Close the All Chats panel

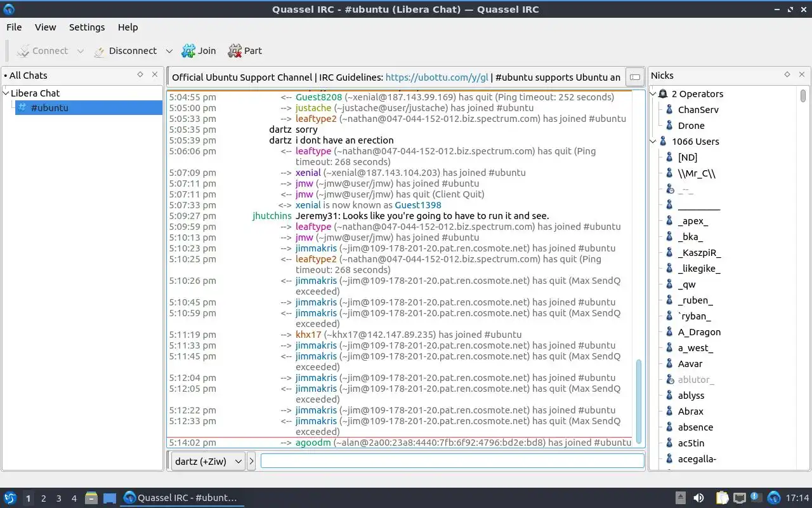[x=155, y=75]
